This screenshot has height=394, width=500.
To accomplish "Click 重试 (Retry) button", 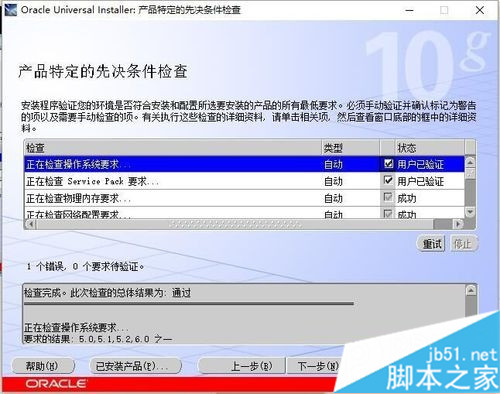I will tap(431, 244).
